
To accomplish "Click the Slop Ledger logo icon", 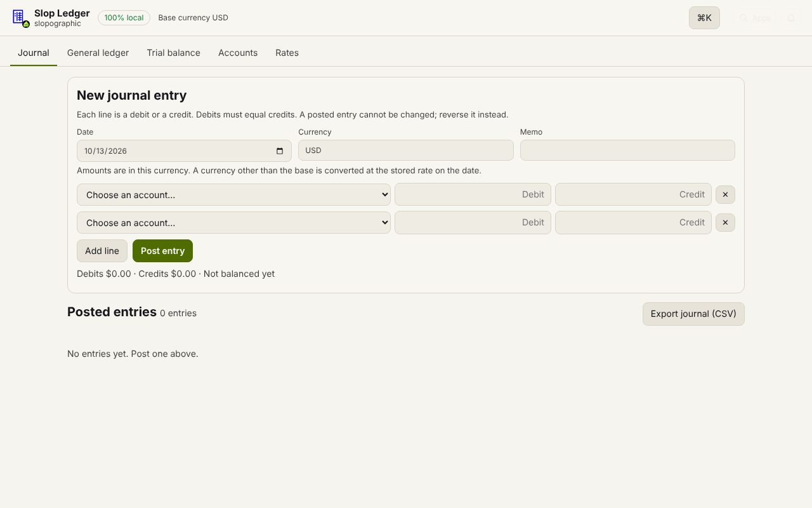I will coord(20,17).
